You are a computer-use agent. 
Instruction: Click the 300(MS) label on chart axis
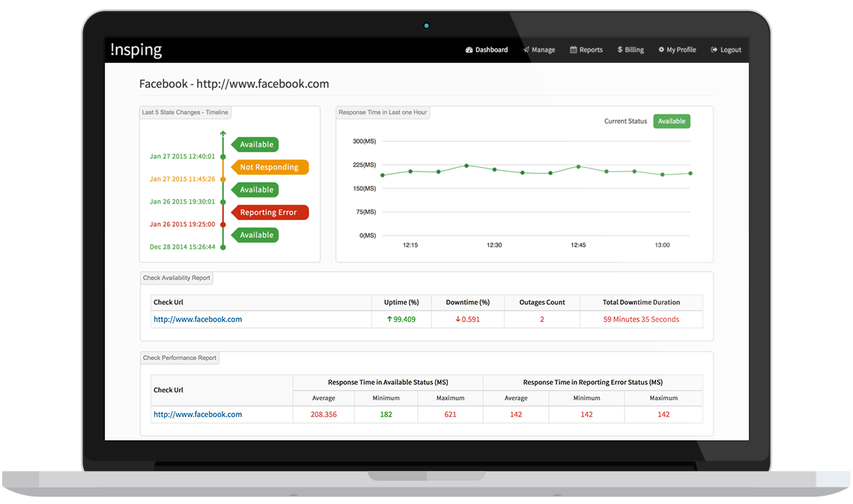pos(364,141)
